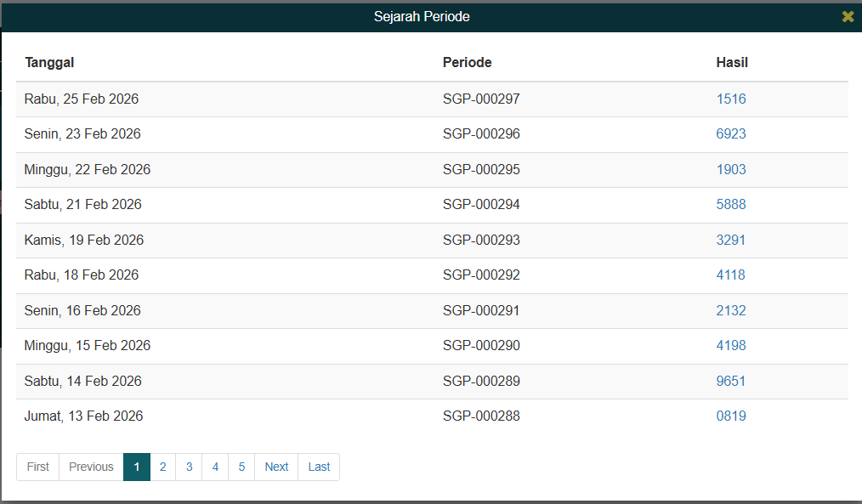View result 5888 details
The height and width of the screenshot is (504, 862).
(x=731, y=205)
